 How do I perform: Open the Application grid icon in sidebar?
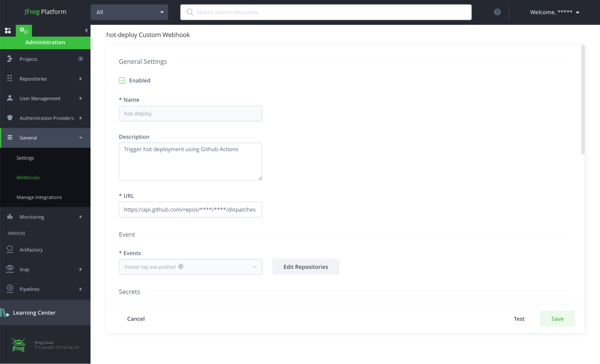tap(8, 31)
